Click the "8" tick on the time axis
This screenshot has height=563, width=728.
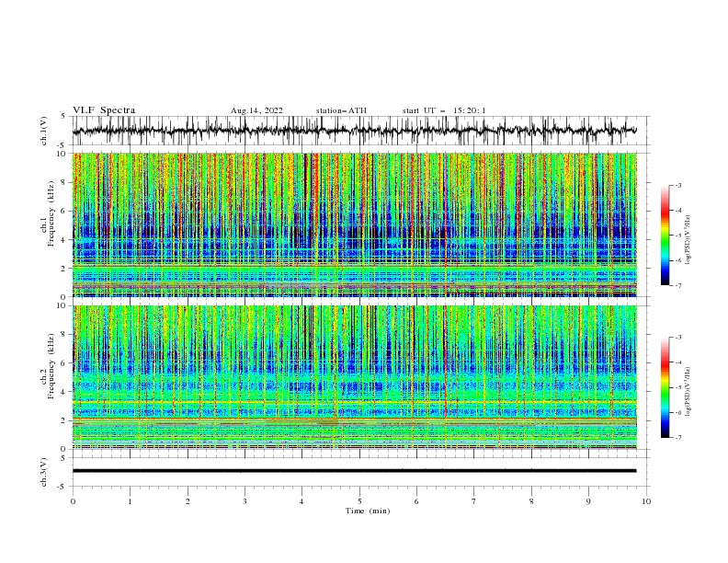tap(531, 501)
